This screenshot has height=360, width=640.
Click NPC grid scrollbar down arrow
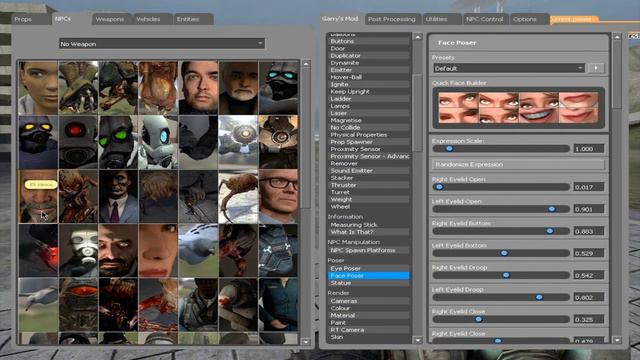pos(306,341)
